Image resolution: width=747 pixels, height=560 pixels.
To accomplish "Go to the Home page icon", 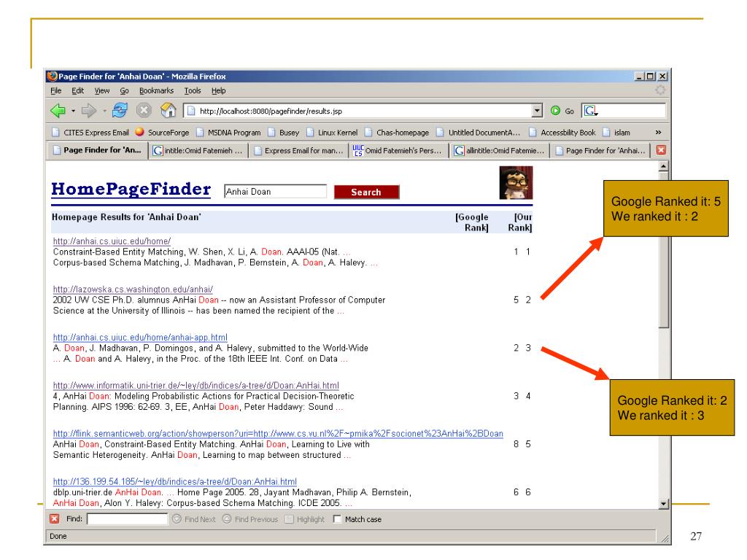I will click(x=169, y=111).
